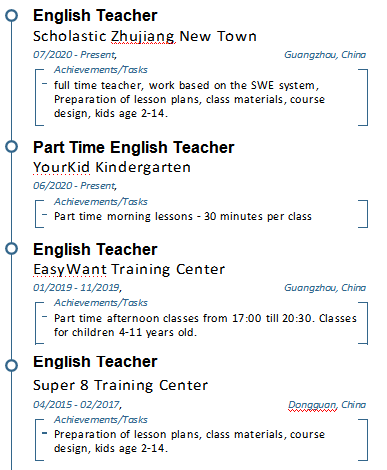Click the misspelled word Zhujiang
Viewport: 387px width, 470px height.
143,37
